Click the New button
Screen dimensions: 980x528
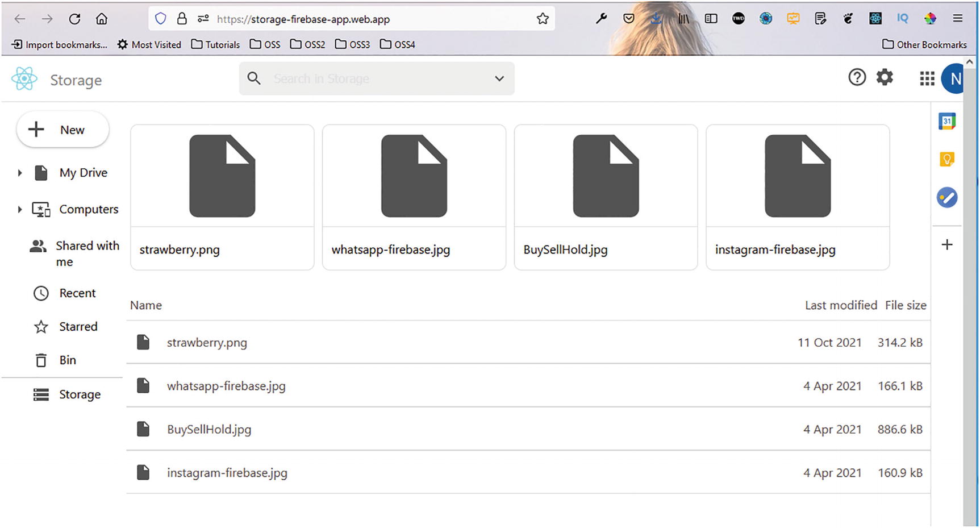click(x=62, y=130)
